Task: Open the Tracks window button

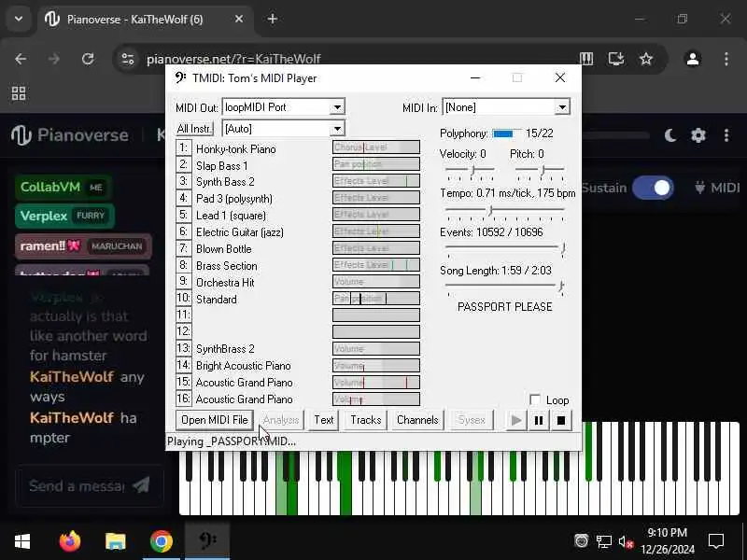Action: click(365, 420)
